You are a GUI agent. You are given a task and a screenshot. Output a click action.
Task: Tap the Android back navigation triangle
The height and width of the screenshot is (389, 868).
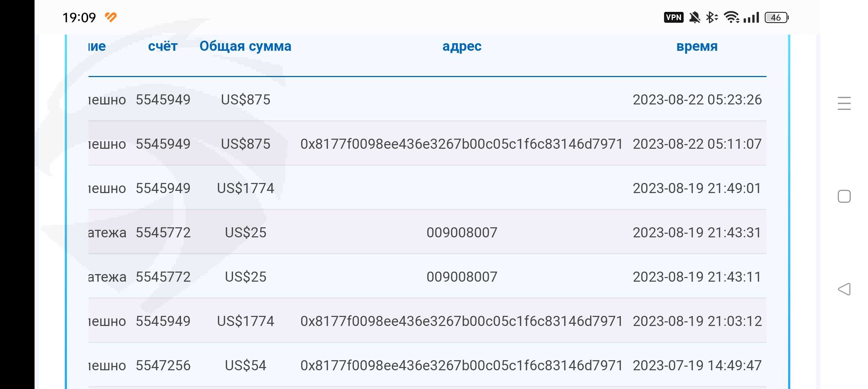844,289
